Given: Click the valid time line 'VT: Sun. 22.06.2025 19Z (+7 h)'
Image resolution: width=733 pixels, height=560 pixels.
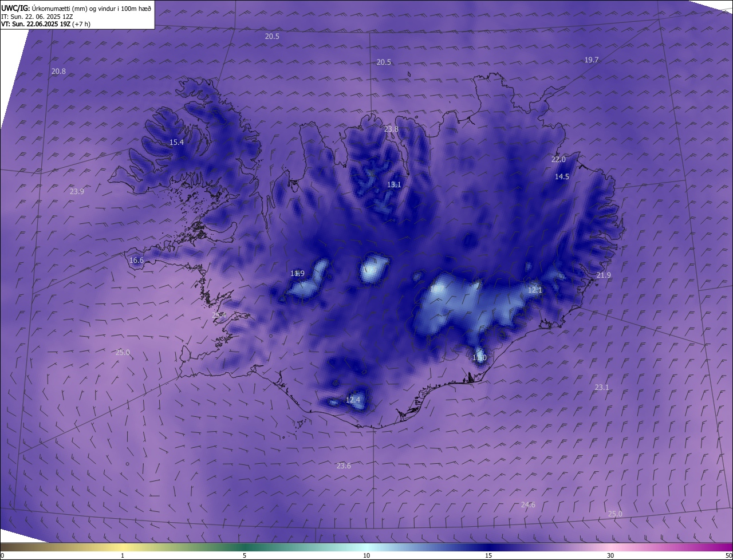Looking at the screenshot, I should point(46,24).
